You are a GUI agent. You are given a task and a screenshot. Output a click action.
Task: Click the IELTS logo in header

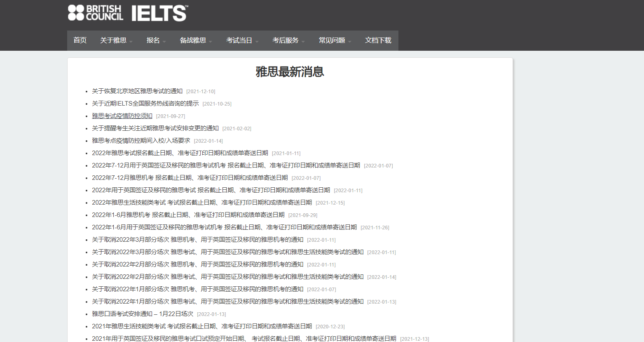159,13
